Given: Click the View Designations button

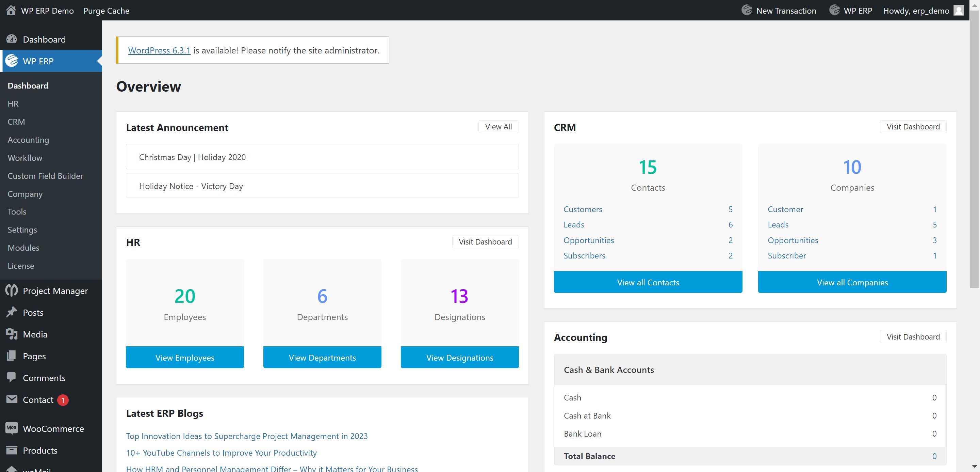Looking at the screenshot, I should [x=460, y=357].
